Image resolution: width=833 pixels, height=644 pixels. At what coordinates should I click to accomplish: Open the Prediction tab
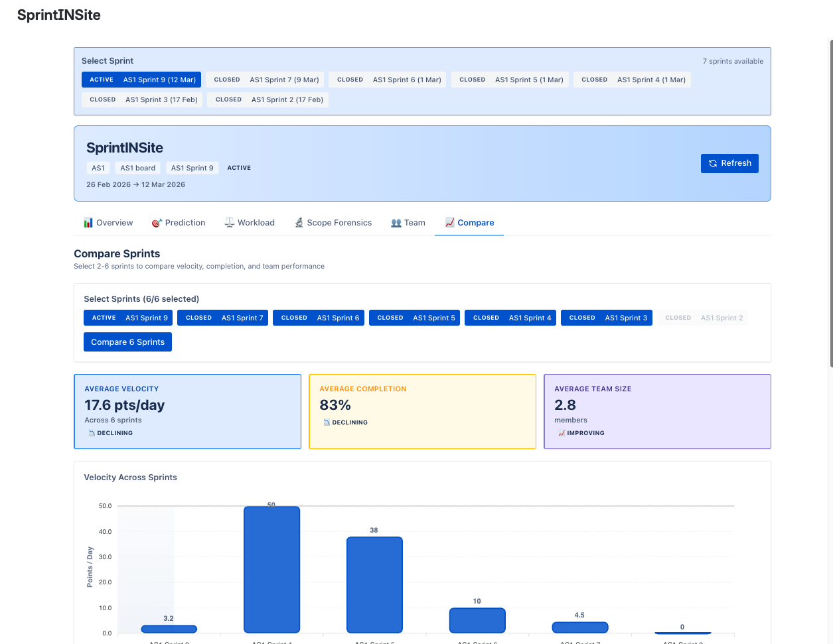179,222
